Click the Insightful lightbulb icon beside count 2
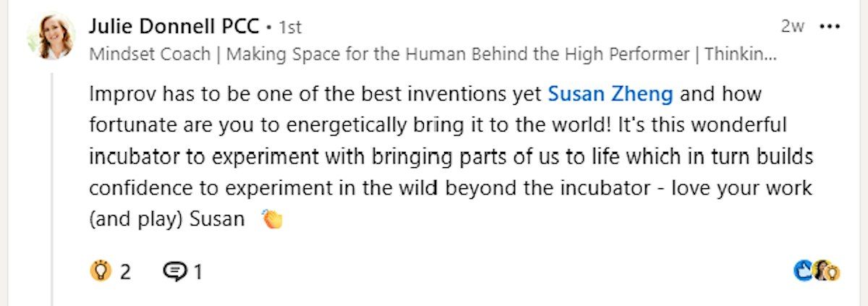This screenshot has height=306, width=868. 100,271
